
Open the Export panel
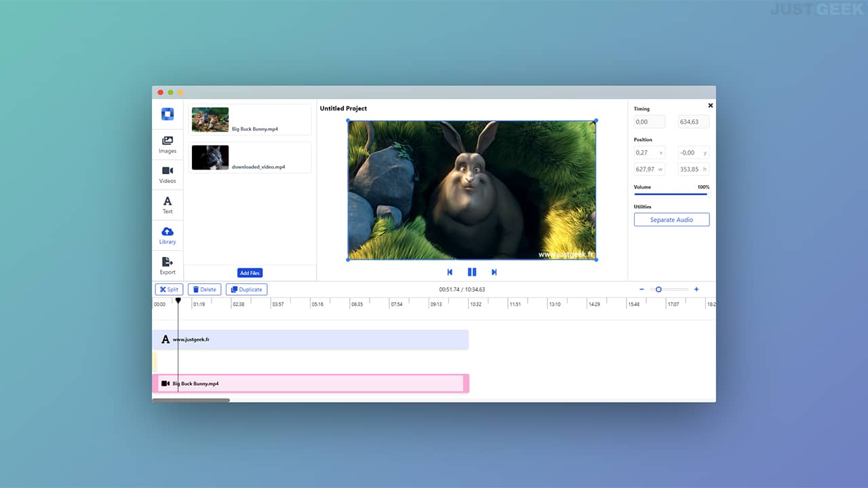click(167, 266)
